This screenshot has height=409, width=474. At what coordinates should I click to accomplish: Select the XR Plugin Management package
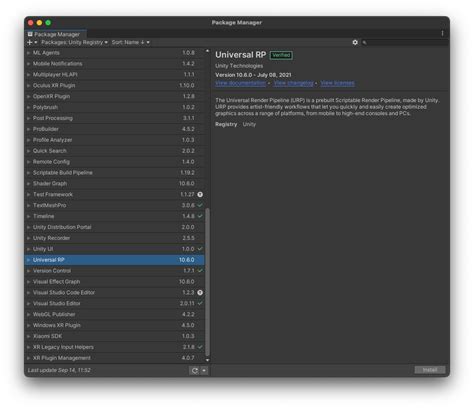pyautogui.click(x=115, y=358)
